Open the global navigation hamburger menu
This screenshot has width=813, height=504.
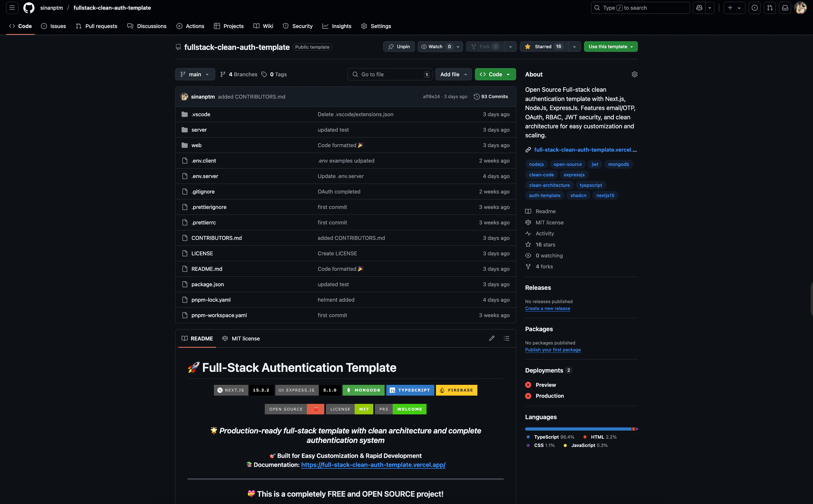pyautogui.click(x=12, y=8)
